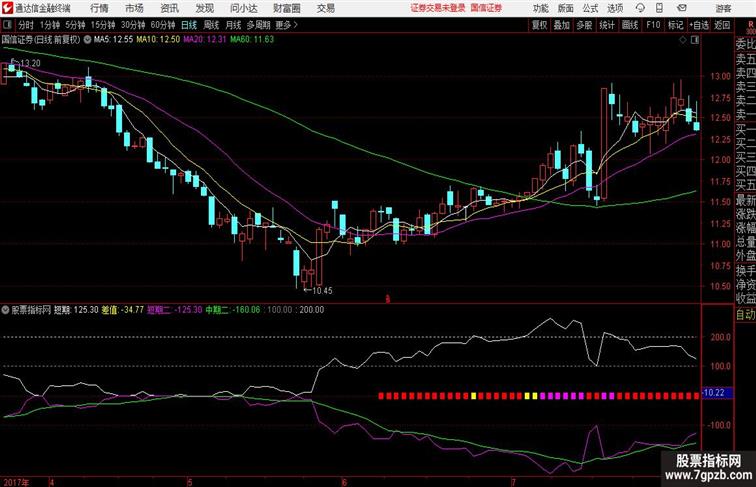This screenshot has width=756, height=487.
Task: Click the 复权 toolbar button
Action: (x=539, y=25)
